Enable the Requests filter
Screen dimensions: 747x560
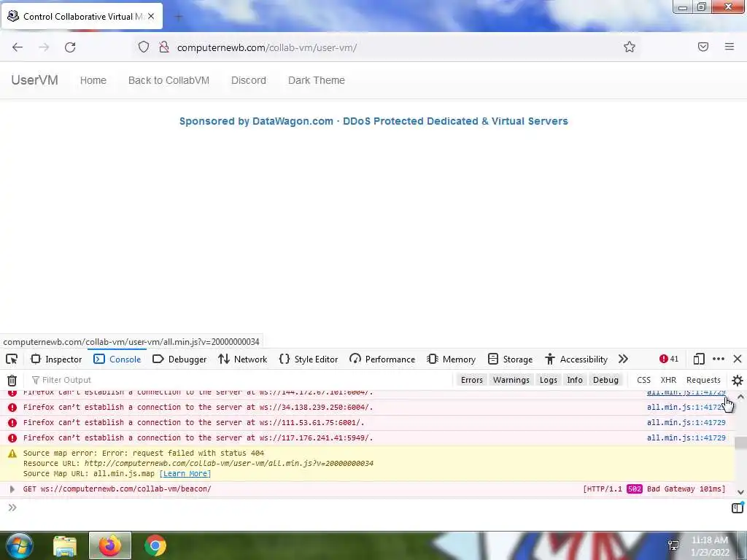703,380
